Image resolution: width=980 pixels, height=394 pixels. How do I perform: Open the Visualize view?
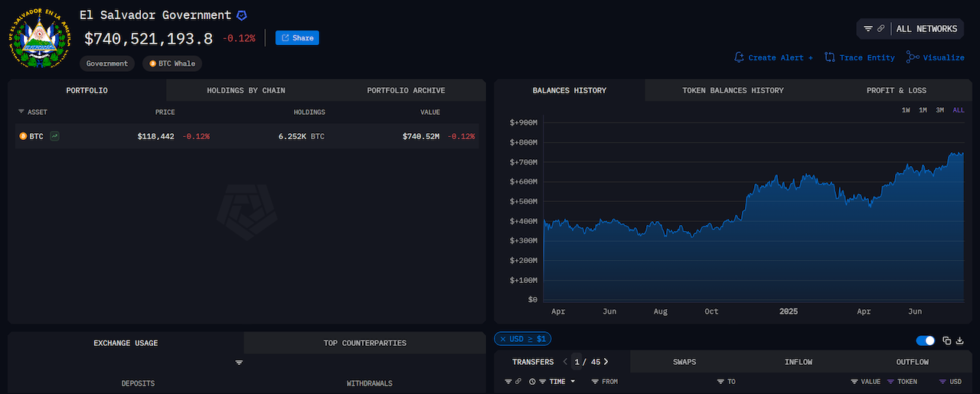pyautogui.click(x=943, y=57)
